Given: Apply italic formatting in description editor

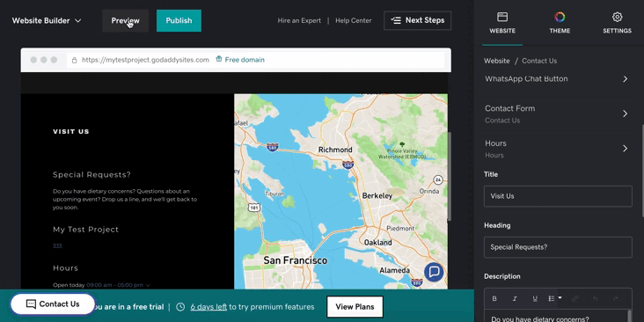Looking at the screenshot, I should click(515, 298).
